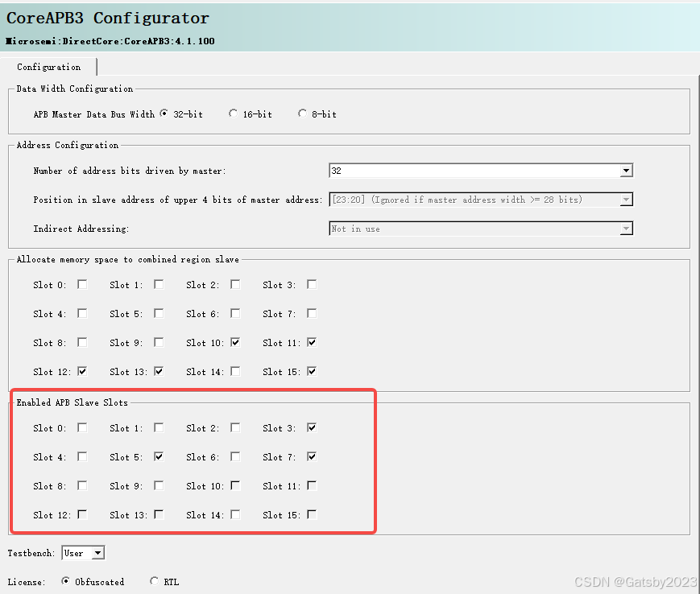Check Slot 0 in combined region slave
The height and width of the screenshot is (594, 700).
tap(82, 284)
